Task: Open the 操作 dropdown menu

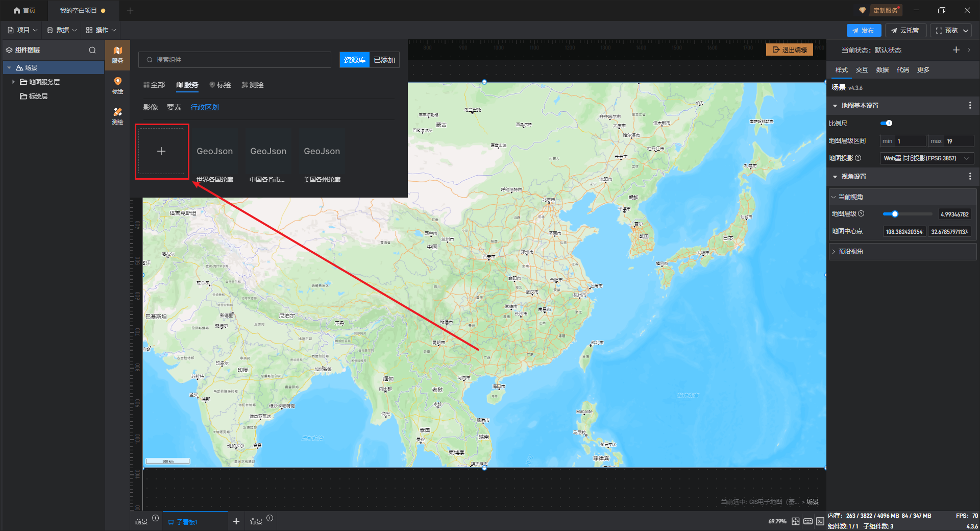Action: (101, 30)
